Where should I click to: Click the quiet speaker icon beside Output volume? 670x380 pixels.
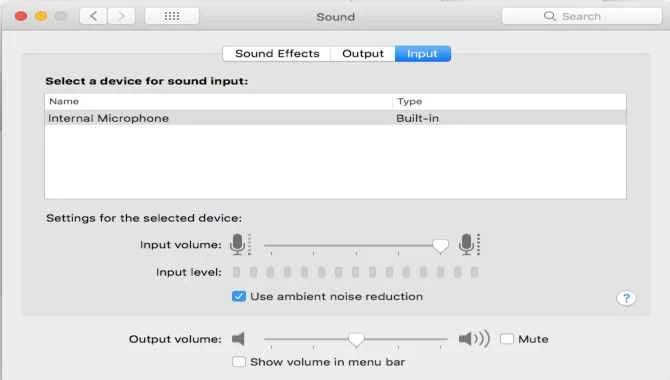(238, 339)
